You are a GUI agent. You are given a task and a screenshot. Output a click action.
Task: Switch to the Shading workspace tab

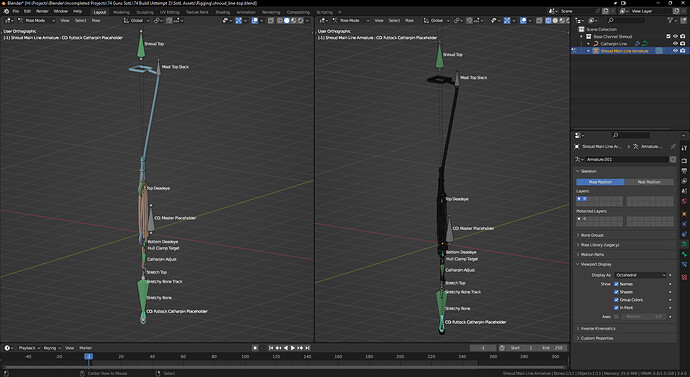(223, 12)
